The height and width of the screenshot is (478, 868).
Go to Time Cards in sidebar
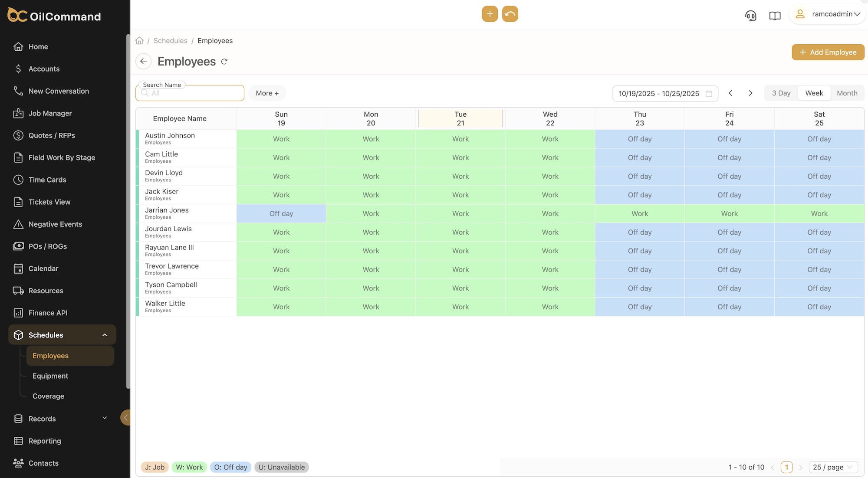click(x=47, y=180)
